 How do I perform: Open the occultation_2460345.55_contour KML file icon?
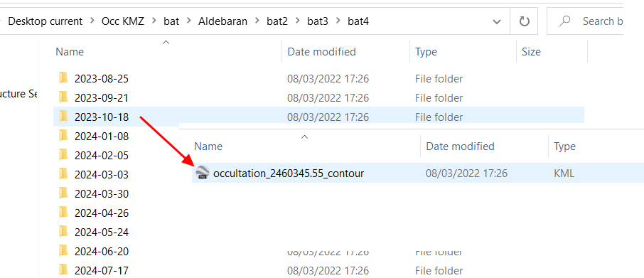point(202,173)
